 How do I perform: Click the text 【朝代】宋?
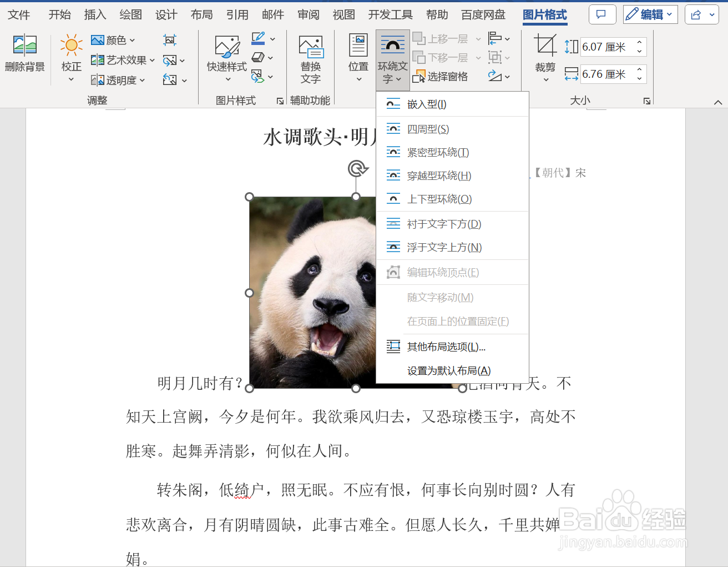point(558,173)
